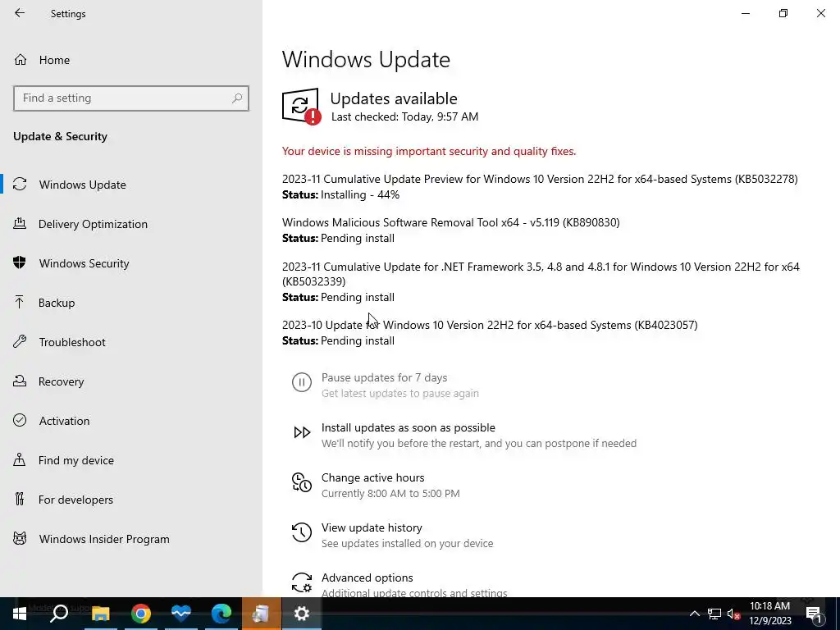Image resolution: width=840 pixels, height=630 pixels.
Task: Click the Last checked: Today, 9:57 AM text
Action: tap(404, 116)
